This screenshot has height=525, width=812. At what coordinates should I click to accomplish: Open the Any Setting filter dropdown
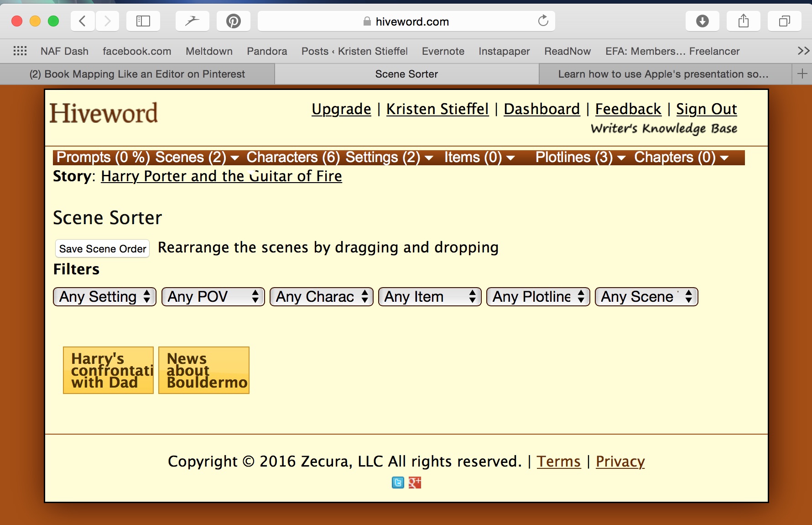[x=104, y=297]
